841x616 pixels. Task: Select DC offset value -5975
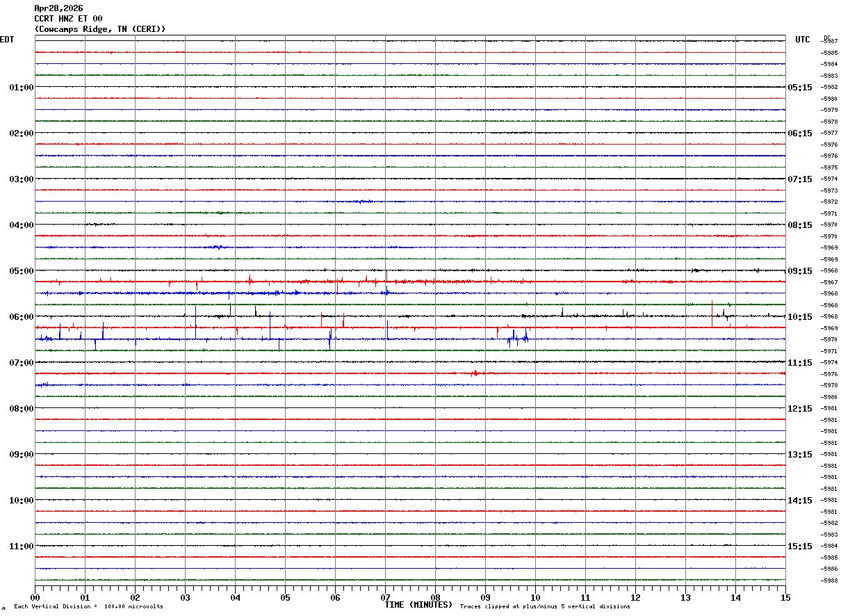pyautogui.click(x=829, y=168)
